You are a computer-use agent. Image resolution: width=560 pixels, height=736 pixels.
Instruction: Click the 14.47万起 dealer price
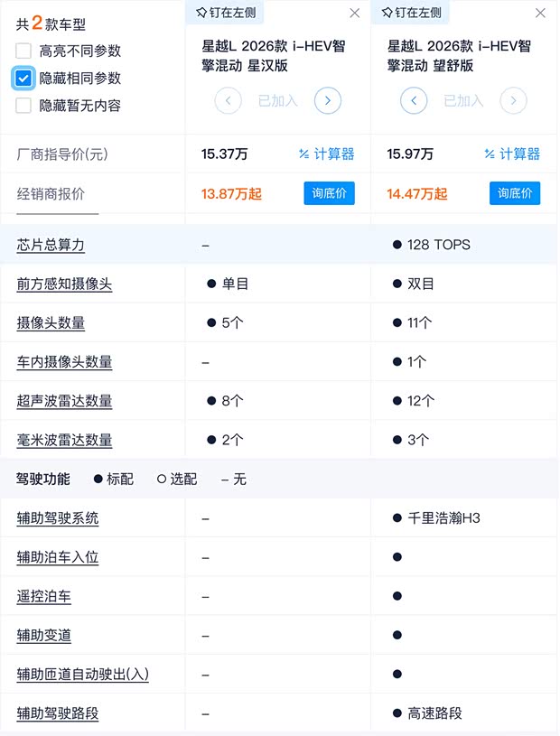[416, 194]
